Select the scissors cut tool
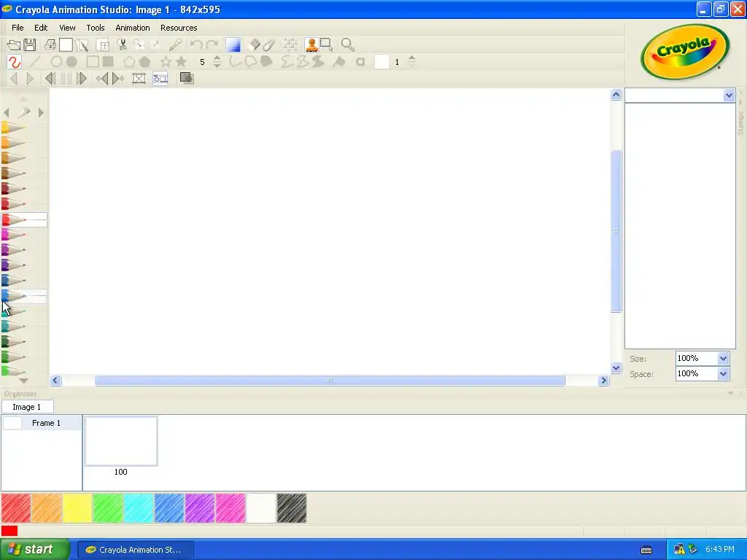This screenshot has height=560, width=747. [122, 44]
